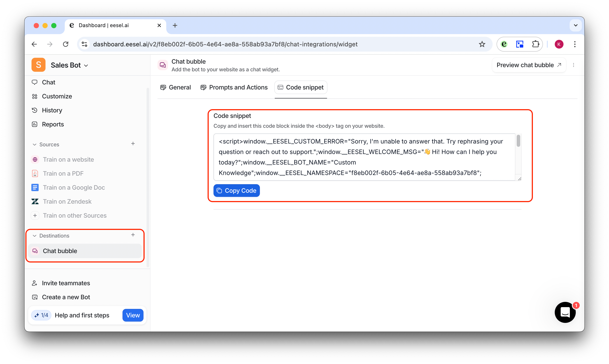Switch to Prompts and Actions tab
609x364 pixels.
coord(234,87)
